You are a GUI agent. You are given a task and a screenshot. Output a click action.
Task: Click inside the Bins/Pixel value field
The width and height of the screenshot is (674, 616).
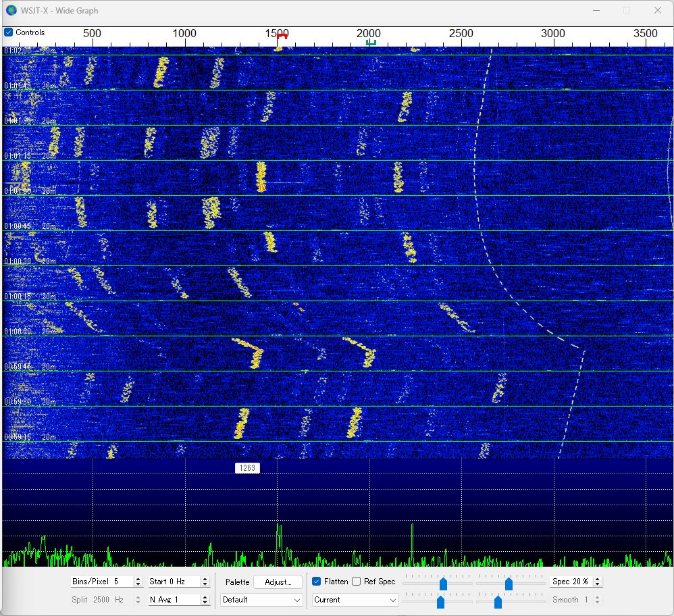point(101,582)
